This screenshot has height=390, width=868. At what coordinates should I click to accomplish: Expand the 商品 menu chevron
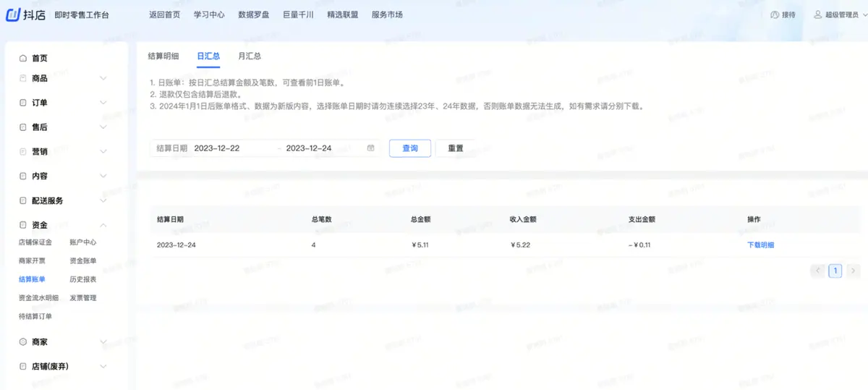coord(103,78)
